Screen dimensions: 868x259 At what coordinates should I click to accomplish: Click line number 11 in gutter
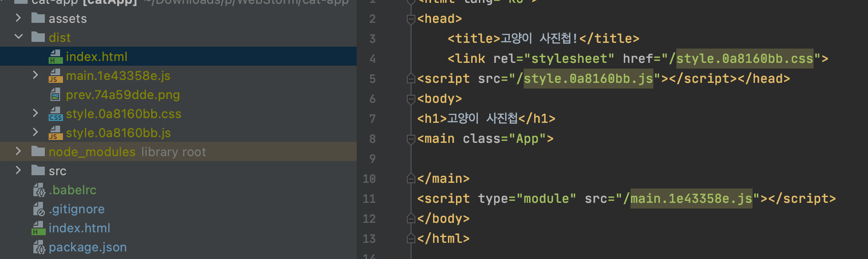(x=369, y=199)
